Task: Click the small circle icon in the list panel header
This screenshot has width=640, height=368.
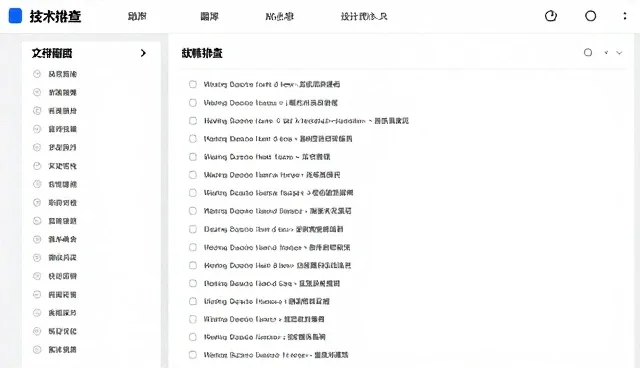Action: pyautogui.click(x=588, y=53)
